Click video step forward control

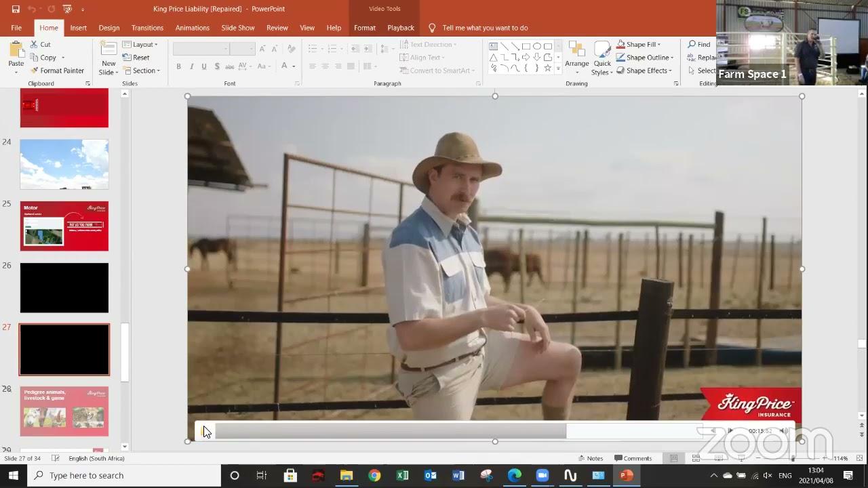coord(730,431)
